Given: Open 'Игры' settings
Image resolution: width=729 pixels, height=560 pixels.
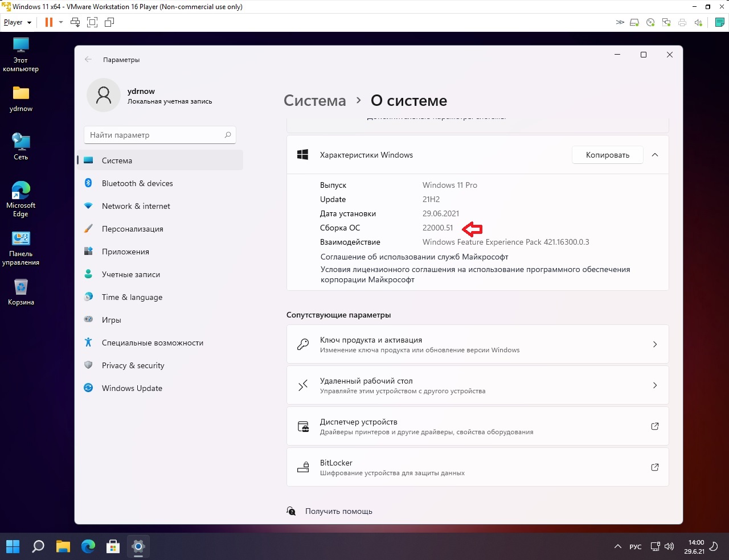Looking at the screenshot, I should 160,320.
